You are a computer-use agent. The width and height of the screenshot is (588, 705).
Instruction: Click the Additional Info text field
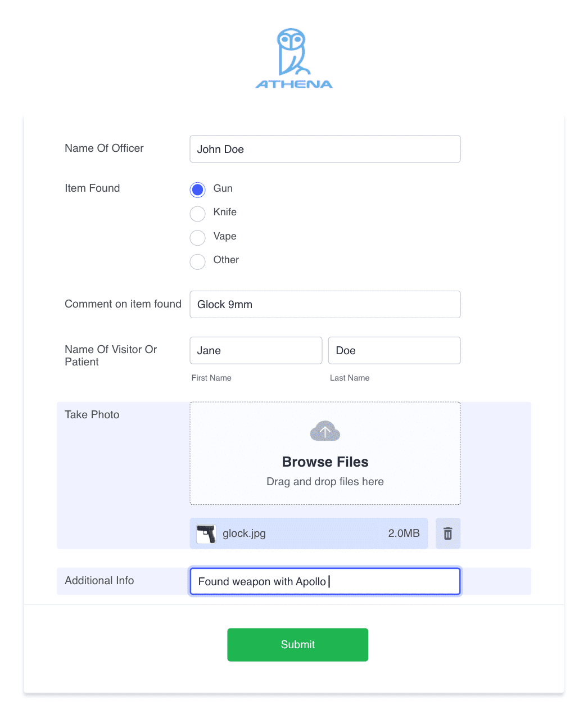point(325,581)
